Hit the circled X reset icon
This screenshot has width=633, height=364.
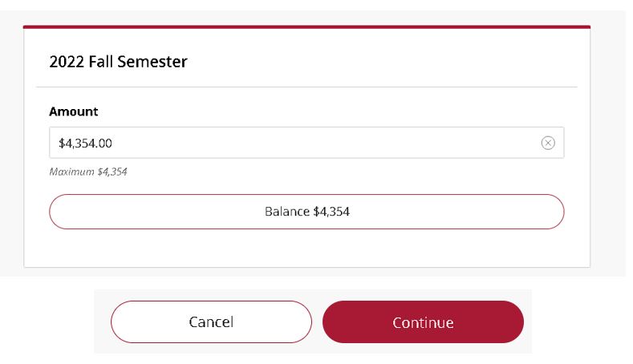click(548, 143)
